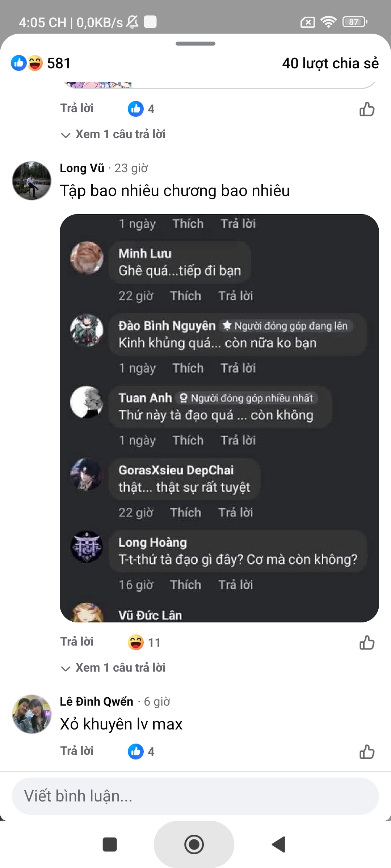
Task: Show like reactions count on topmost comment
Action: pyautogui.click(x=141, y=109)
